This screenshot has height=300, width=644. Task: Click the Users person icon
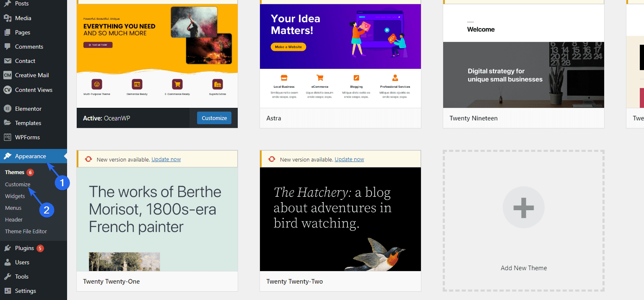[x=8, y=262]
